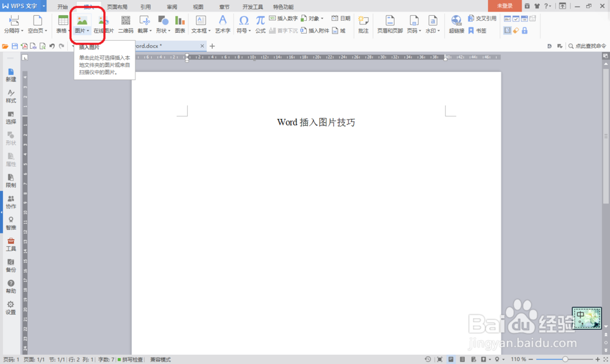Click the save icon in quick toolbar

[15, 46]
